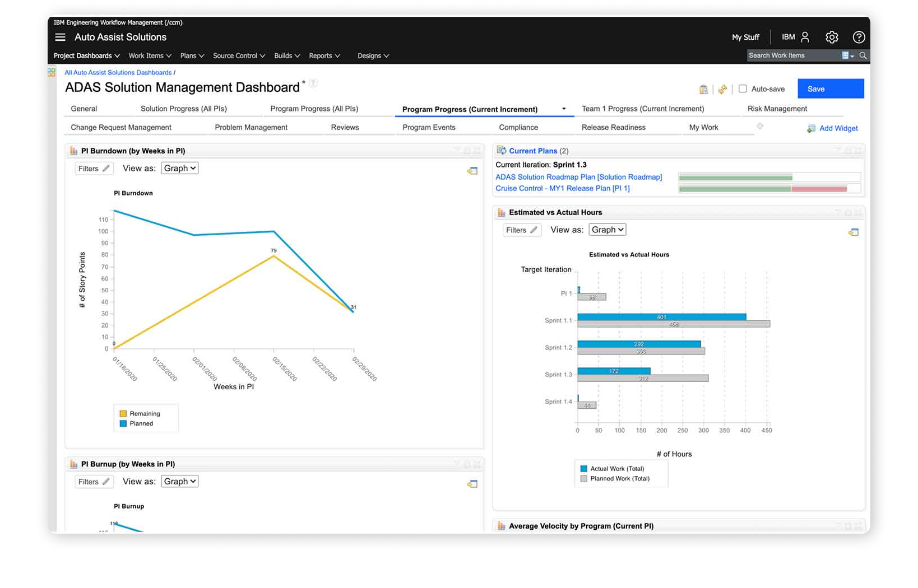Image resolution: width=918 pixels, height=588 pixels.
Task: Click the refresh icon next to clipboard
Action: tap(722, 89)
